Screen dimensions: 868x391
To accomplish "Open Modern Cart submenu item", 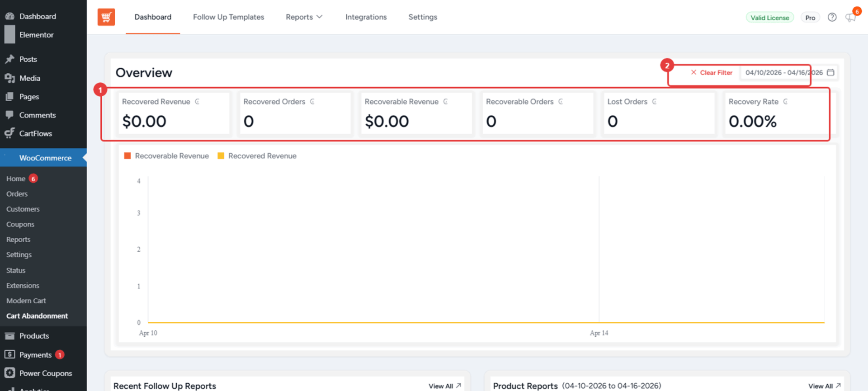I will point(26,301).
